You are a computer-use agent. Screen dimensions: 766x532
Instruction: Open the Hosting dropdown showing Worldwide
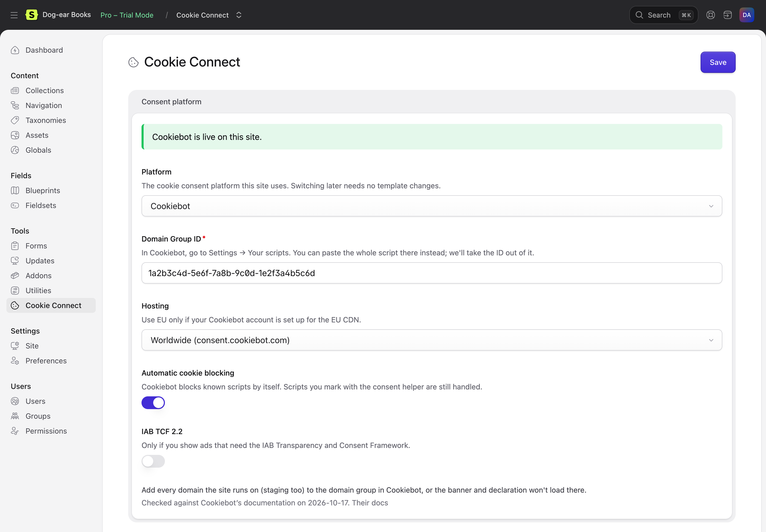point(432,340)
